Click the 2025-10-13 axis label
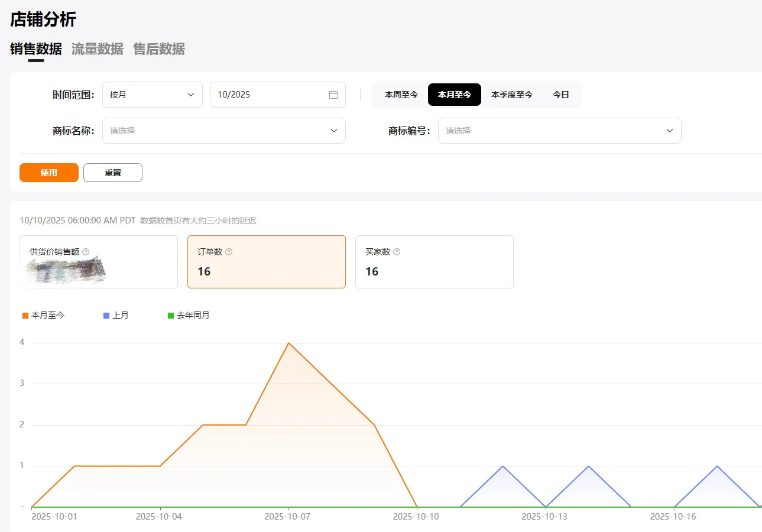 544,517
